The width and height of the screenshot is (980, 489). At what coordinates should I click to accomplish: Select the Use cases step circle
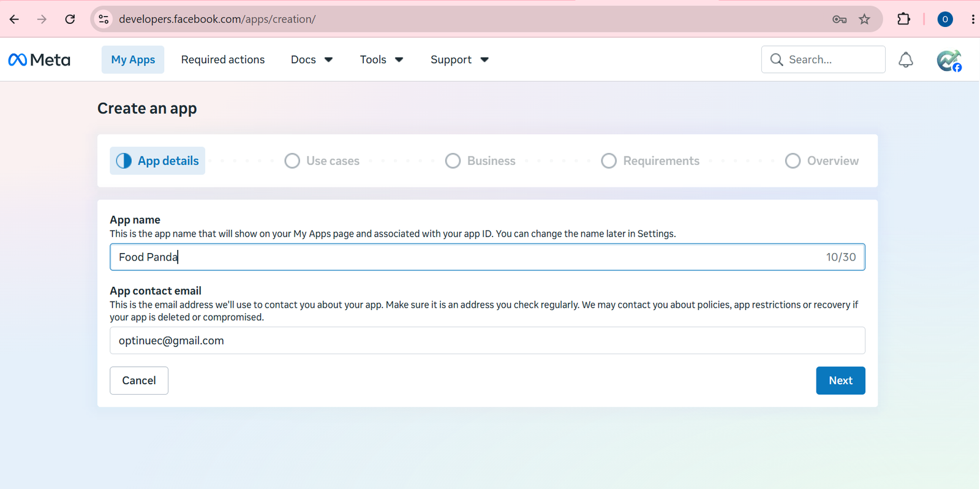point(292,161)
